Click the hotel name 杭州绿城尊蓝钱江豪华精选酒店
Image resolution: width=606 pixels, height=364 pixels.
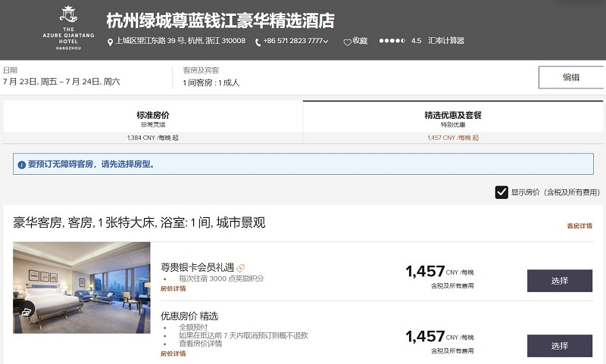point(220,20)
